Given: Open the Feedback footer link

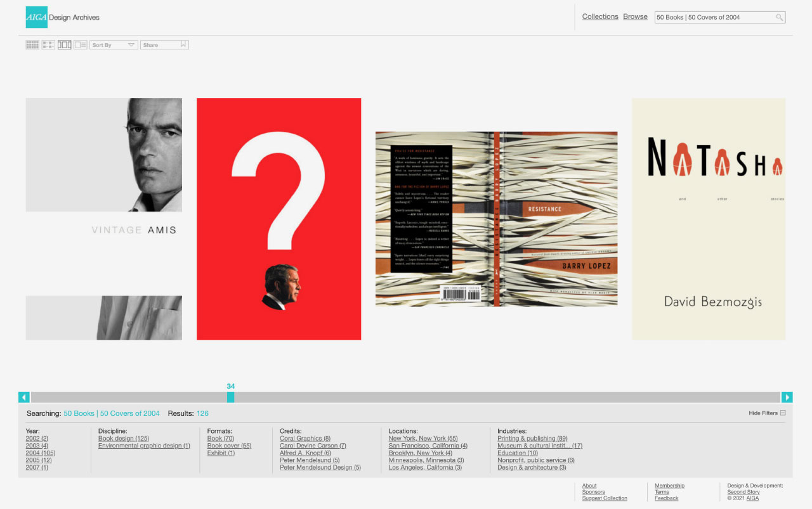Looking at the screenshot, I should tap(667, 499).
